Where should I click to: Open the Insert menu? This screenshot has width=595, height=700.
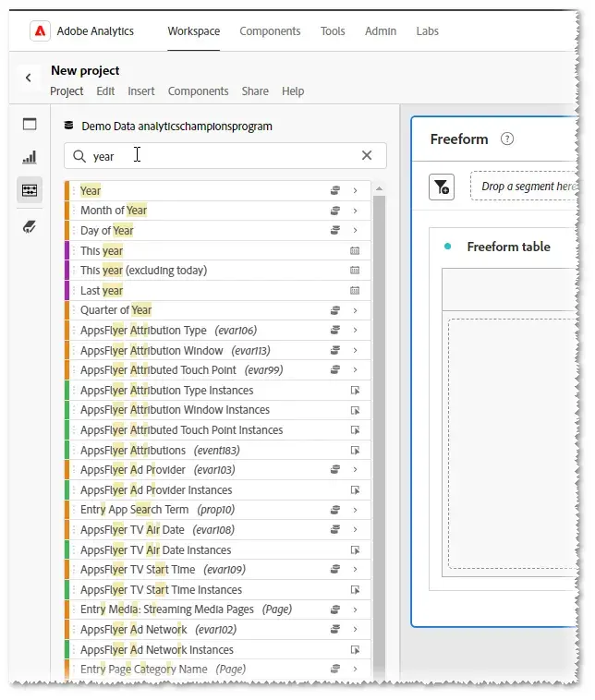tap(141, 91)
